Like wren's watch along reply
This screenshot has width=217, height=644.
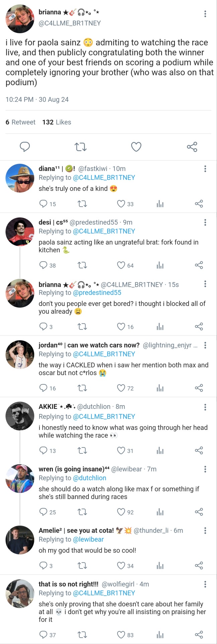121,512
